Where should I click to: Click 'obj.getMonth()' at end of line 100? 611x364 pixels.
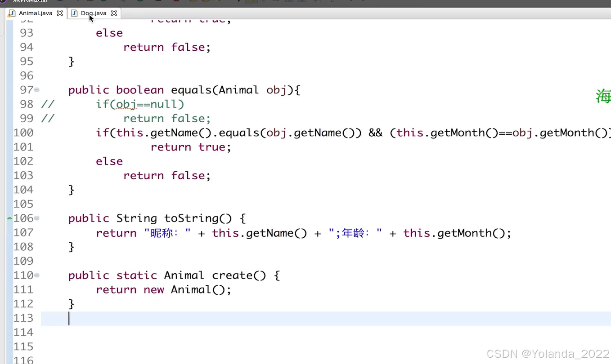point(561,133)
